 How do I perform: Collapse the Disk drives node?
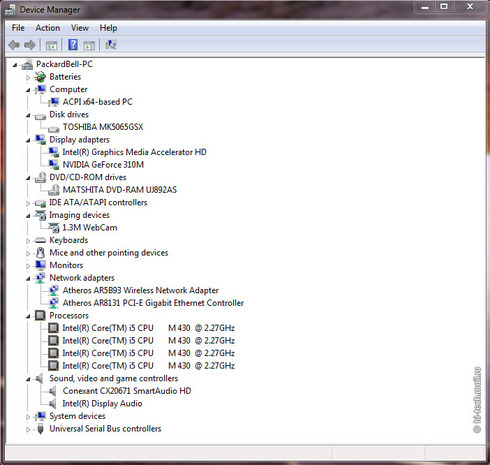pos(28,116)
